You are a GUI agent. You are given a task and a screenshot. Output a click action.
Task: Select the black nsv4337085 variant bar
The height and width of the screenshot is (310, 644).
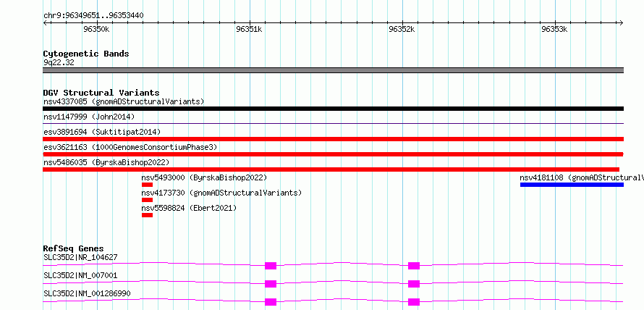pos(334,109)
